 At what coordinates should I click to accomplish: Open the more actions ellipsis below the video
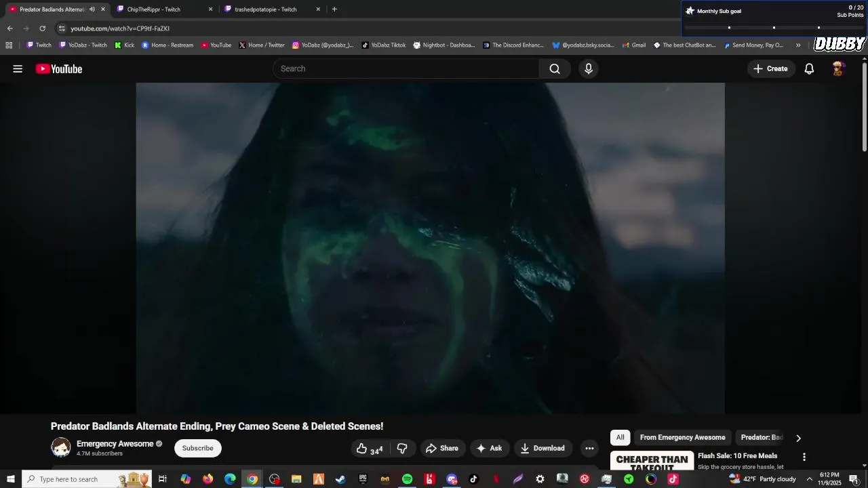tap(589, 448)
